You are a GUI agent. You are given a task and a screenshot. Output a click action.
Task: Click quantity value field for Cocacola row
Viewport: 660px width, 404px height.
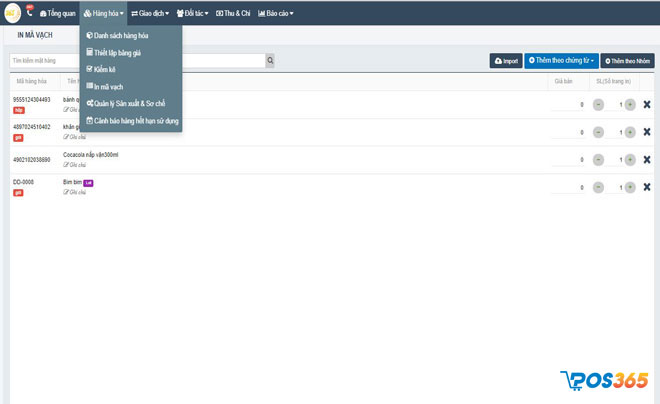[x=615, y=160]
